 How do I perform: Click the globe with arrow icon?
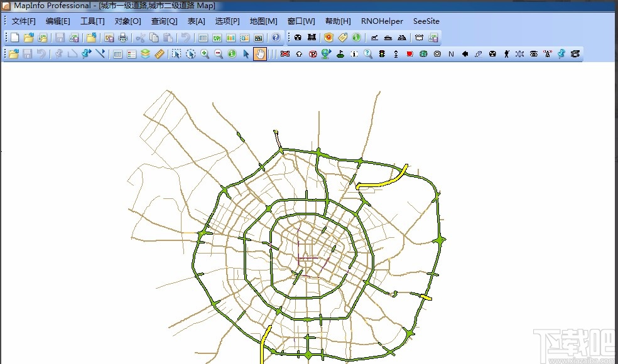click(x=327, y=53)
